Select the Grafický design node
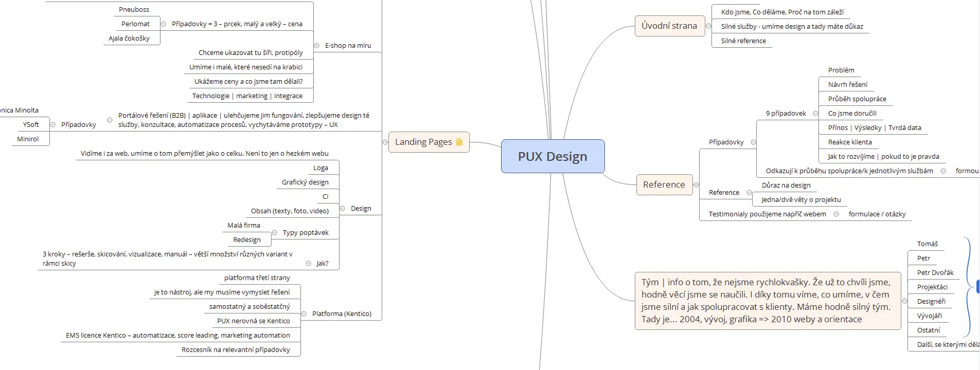 click(305, 182)
